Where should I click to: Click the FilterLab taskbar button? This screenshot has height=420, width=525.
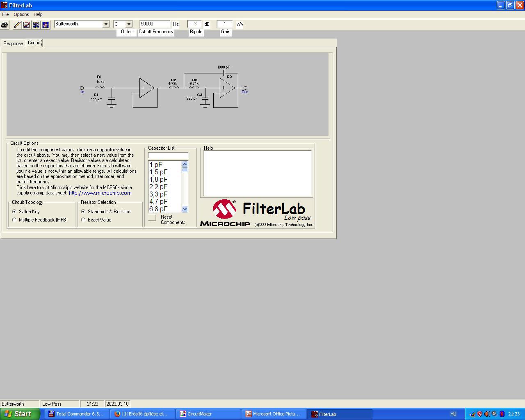[340, 414]
